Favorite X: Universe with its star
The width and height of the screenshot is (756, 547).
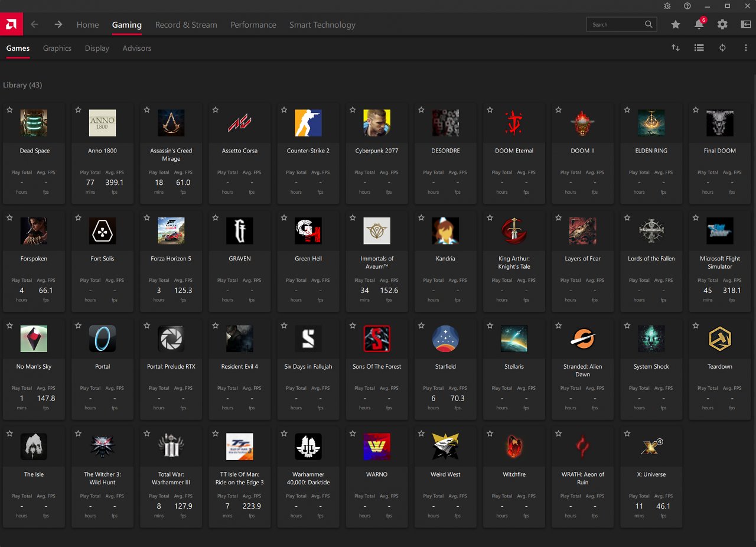point(627,434)
